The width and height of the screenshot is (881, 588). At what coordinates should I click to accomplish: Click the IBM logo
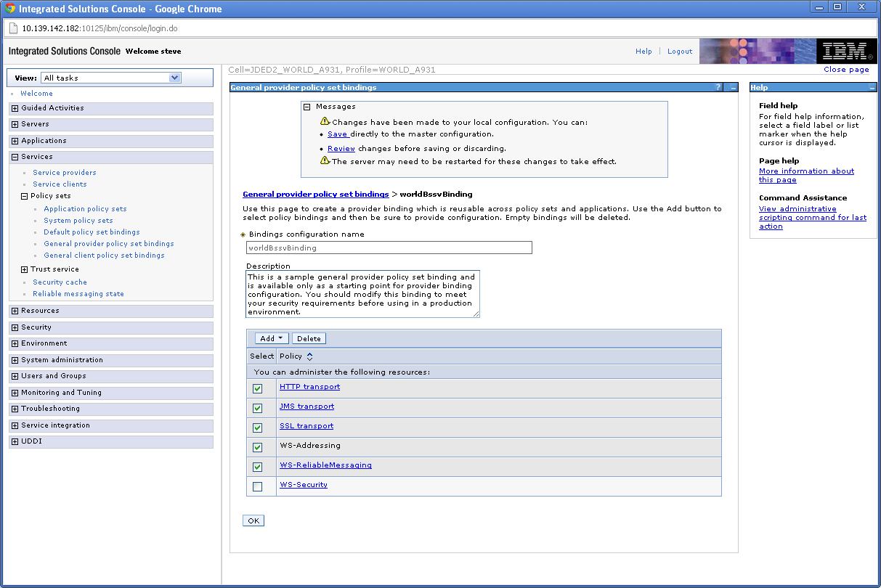click(x=845, y=52)
